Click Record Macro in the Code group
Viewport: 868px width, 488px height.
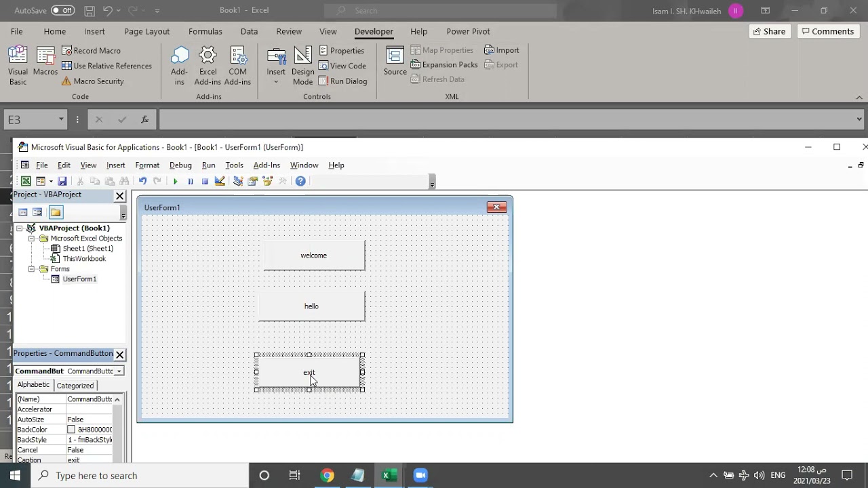pos(91,51)
